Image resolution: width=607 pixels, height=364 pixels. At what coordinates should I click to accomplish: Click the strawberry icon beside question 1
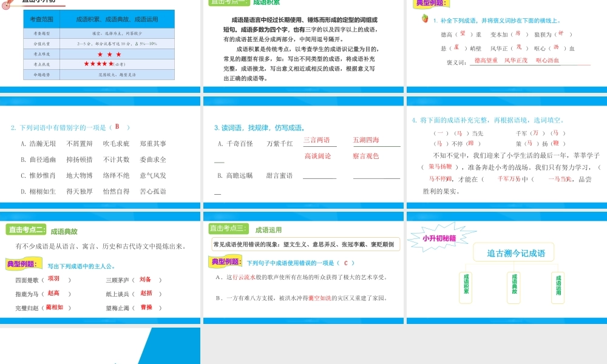point(425,18)
